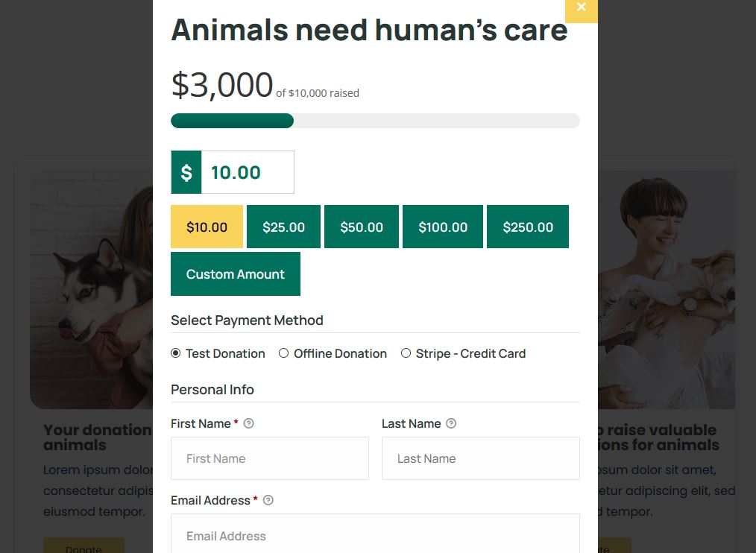The image size is (756, 553).
Task: Select the $100.00 donation amount
Action: tap(443, 227)
